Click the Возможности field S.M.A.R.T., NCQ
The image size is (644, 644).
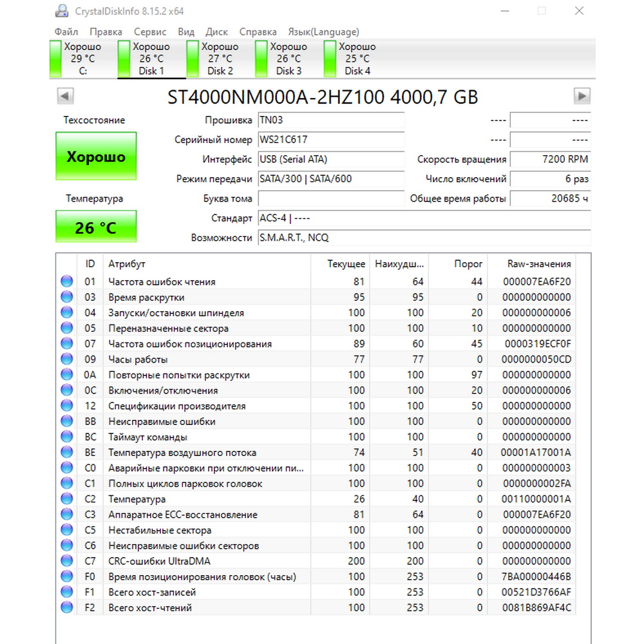click(424, 238)
